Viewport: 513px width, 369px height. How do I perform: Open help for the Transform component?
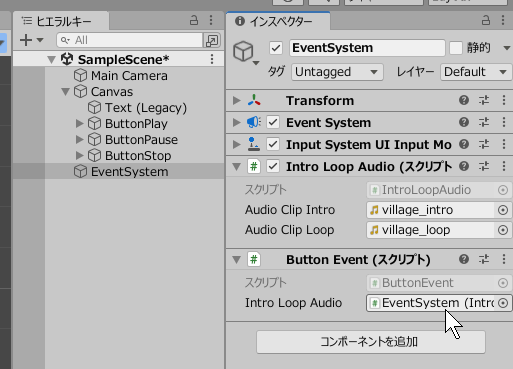tap(464, 100)
